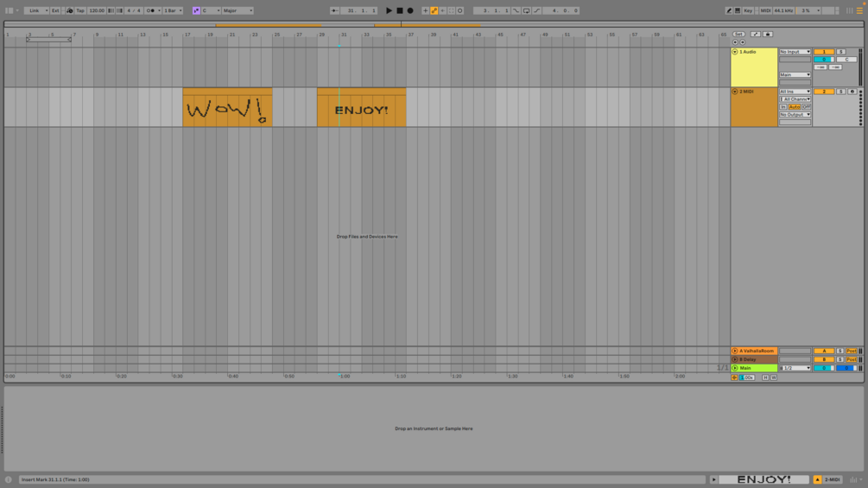Screen dimensions: 868x488
Task: Open the 1 Bar quantization menu
Action: [x=173, y=10]
